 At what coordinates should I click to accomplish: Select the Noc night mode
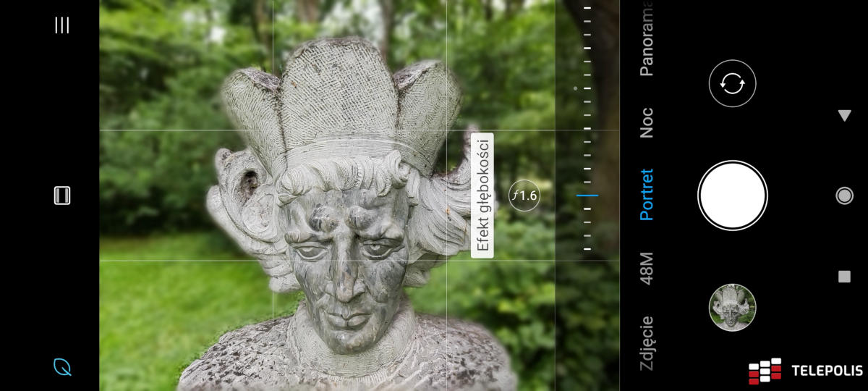647,122
